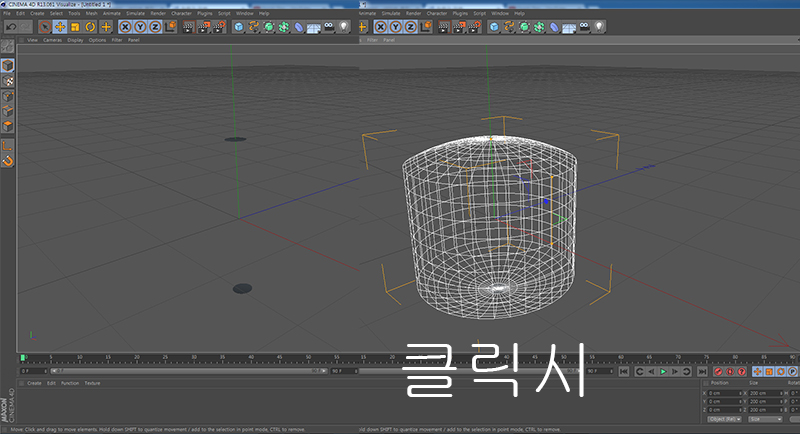The image size is (800, 434).
Task: Open the Object (Rel) dropdown
Action: click(724, 419)
